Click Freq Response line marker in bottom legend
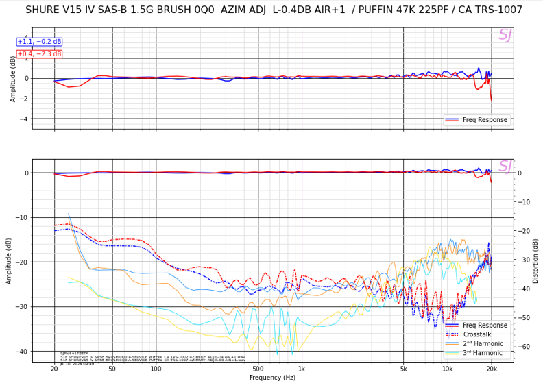The height and width of the screenshot is (392, 543). (x=452, y=326)
